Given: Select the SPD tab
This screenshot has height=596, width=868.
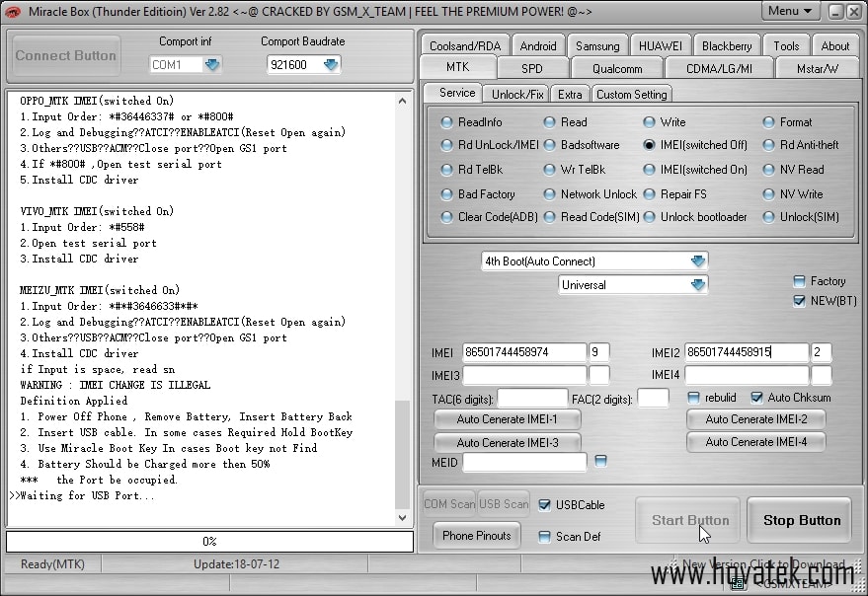Looking at the screenshot, I should pos(532,69).
